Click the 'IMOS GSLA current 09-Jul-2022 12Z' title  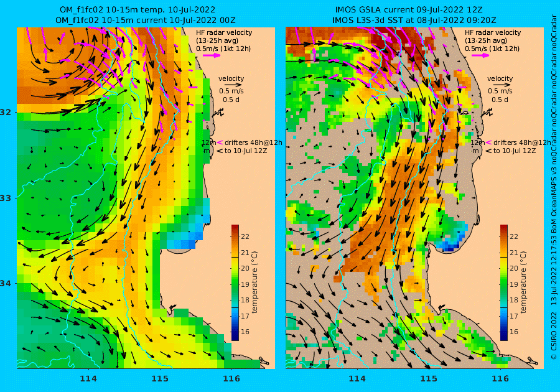409,9
